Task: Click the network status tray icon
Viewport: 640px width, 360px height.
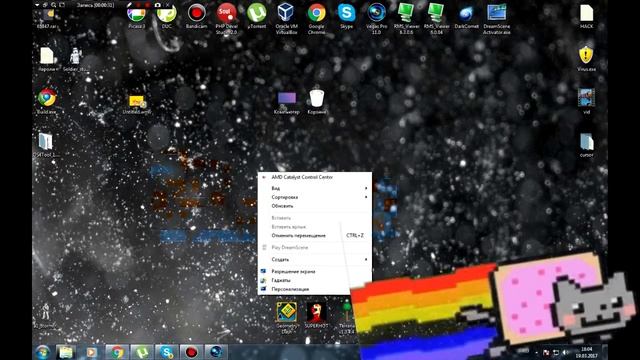Action: coord(556,352)
